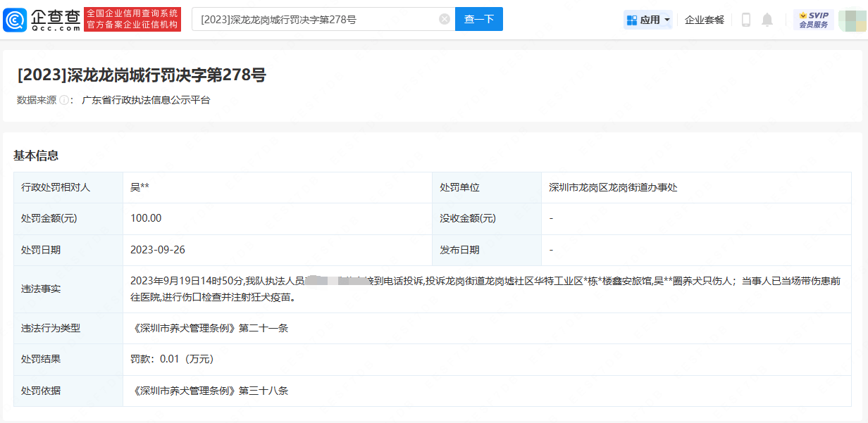
Task: Focus the search input field with case number
Action: [x=317, y=20]
